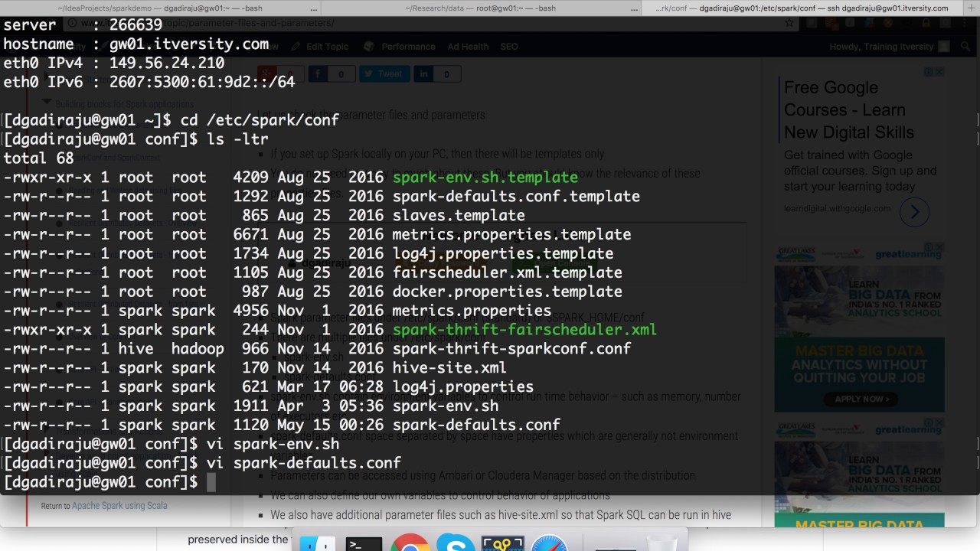Click the eth0 IPv4 address 149.56.24.210
Screen dimensions: 980x551
tap(167, 64)
